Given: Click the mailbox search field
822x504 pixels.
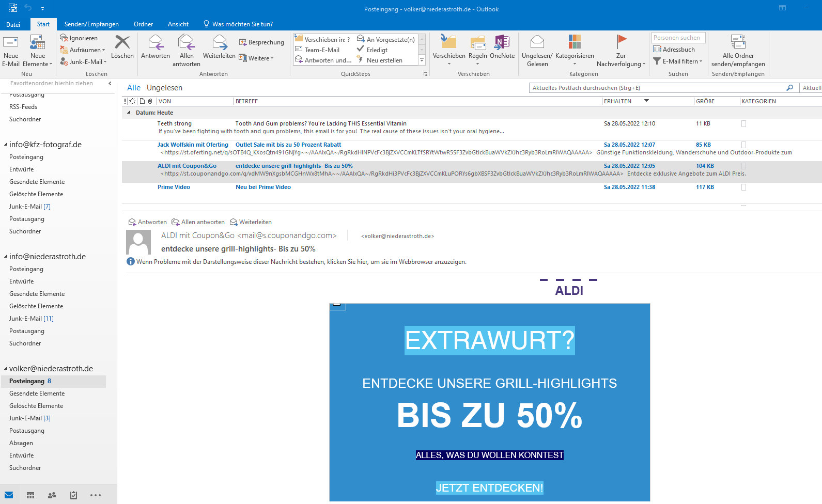Looking at the screenshot, I should tap(656, 88).
